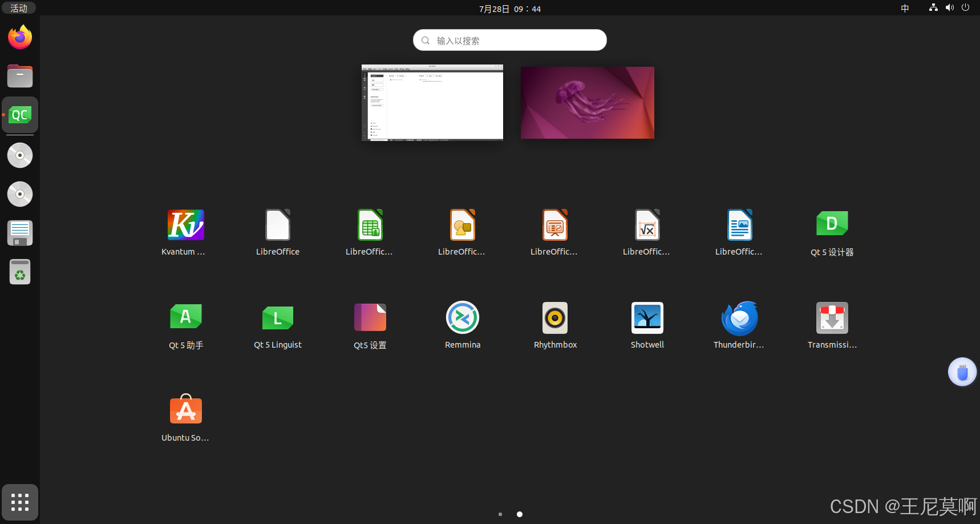Open the 中 input method indicator
The height and width of the screenshot is (524, 980).
point(905,8)
